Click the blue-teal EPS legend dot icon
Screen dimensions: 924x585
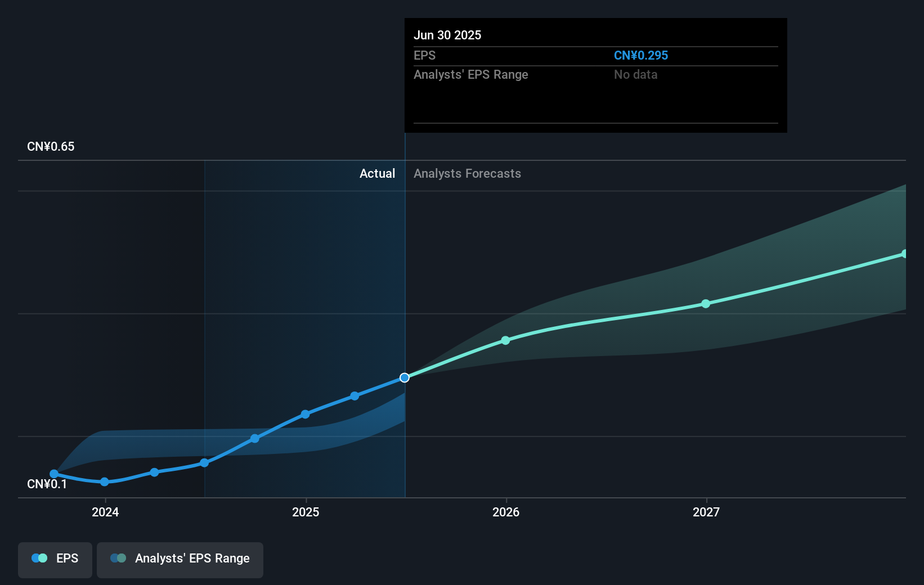[x=39, y=559]
